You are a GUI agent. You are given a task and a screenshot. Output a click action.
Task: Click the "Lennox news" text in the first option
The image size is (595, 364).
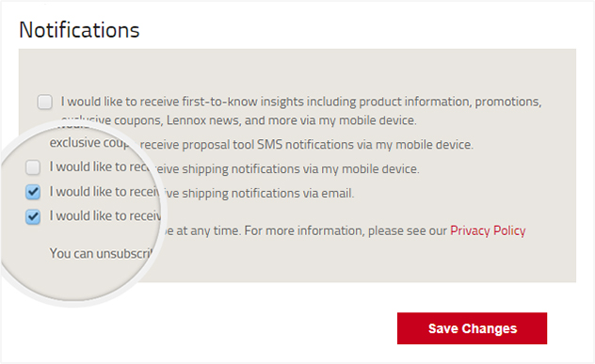click(203, 120)
